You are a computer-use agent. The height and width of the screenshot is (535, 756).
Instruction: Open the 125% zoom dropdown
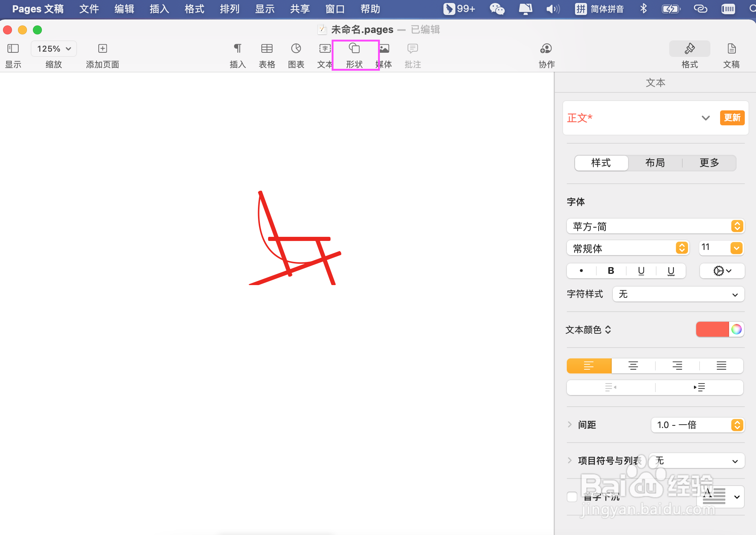[54, 49]
